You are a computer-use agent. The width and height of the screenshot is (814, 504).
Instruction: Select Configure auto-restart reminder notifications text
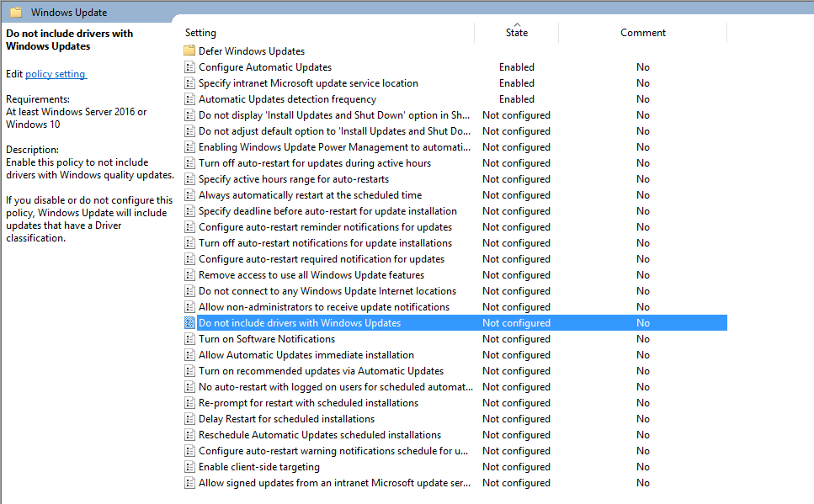tap(326, 227)
